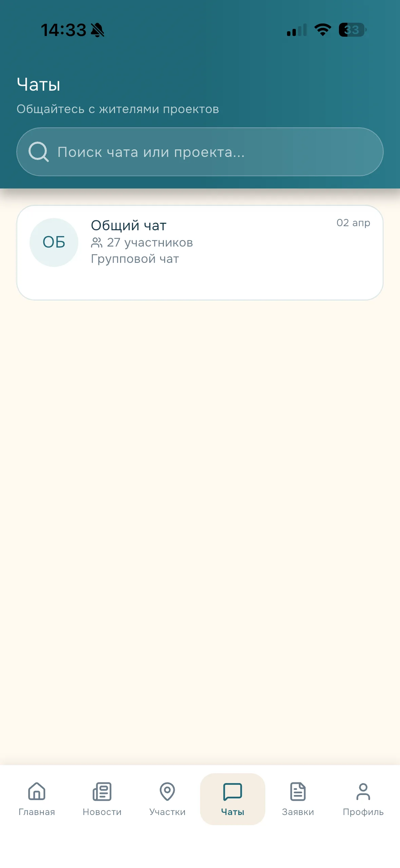Tap the Новости newspaper icon
Viewport: 400px width, 868px height.
[102, 791]
